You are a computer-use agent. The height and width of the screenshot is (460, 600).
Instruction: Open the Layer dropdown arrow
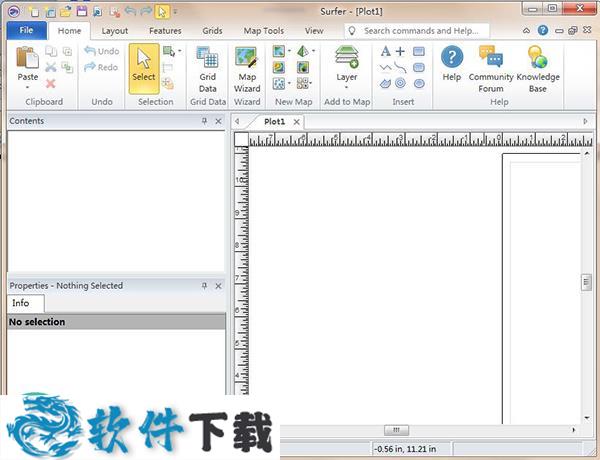346,88
